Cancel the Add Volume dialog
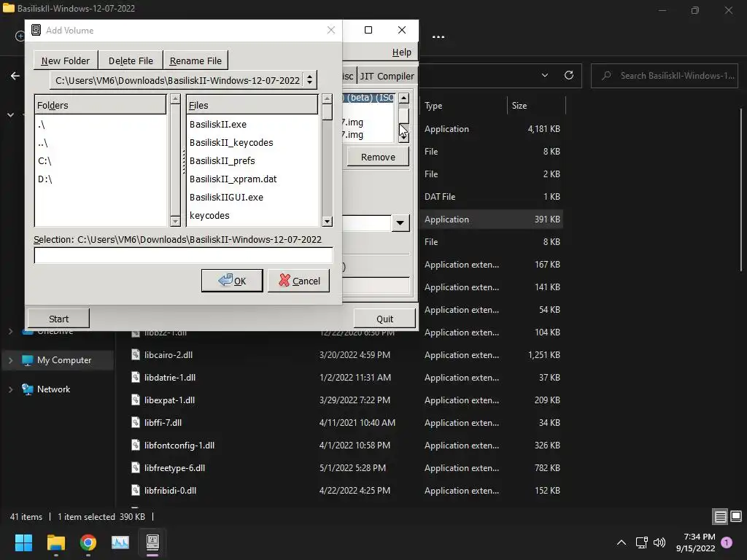 298,281
